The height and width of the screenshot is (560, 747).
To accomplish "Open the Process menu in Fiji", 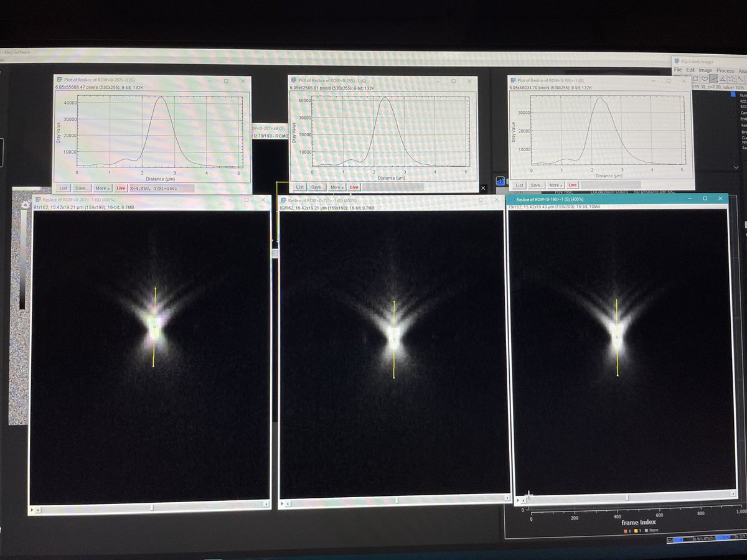I will (x=726, y=70).
